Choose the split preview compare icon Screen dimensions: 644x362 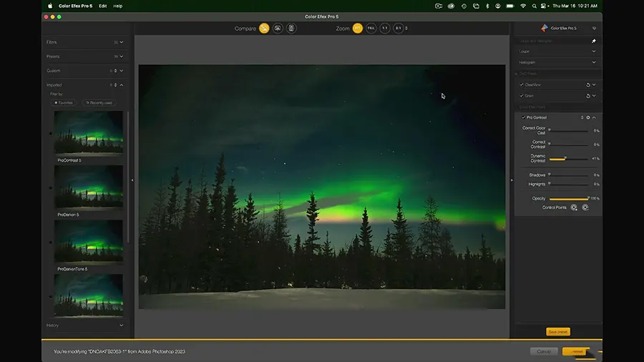click(278, 29)
